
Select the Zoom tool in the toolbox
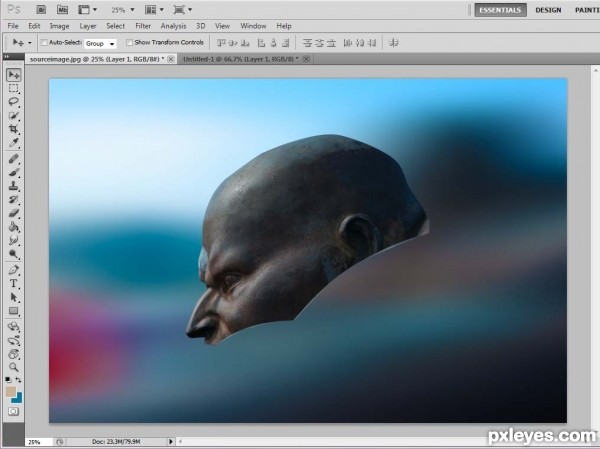pos(13,367)
